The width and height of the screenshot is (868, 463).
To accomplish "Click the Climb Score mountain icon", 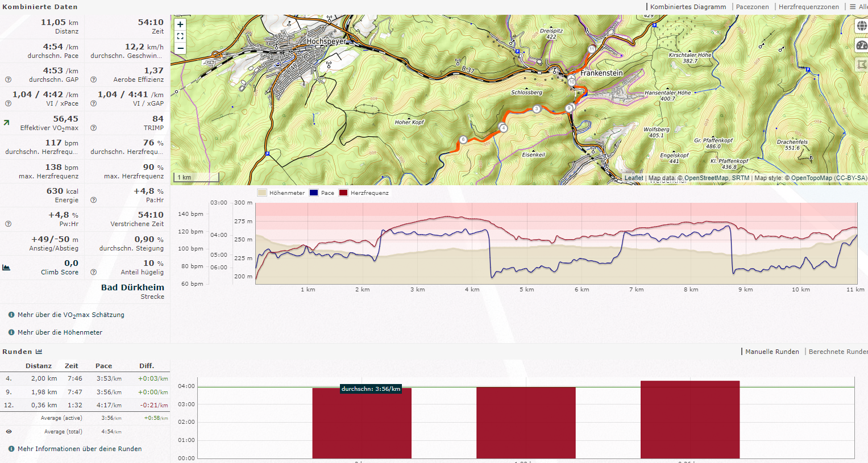I will (6, 268).
